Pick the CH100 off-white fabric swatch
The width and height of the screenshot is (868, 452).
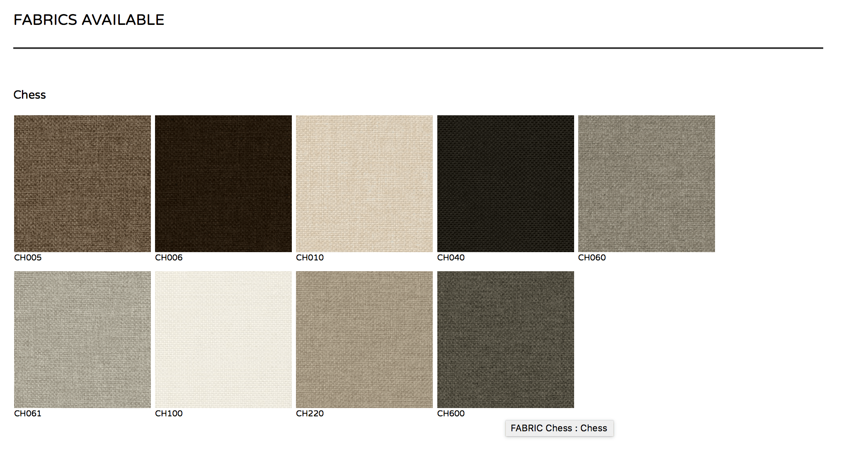click(223, 339)
